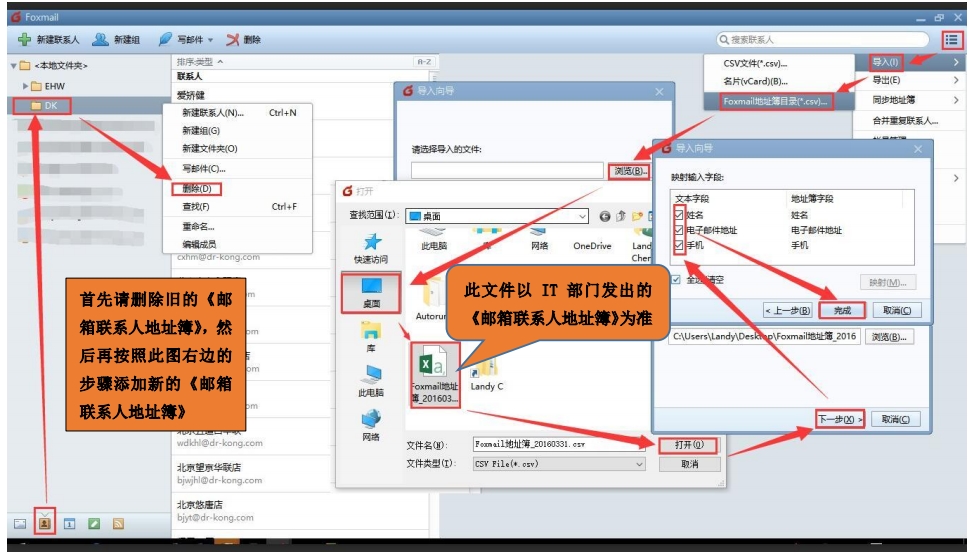This screenshot has height=554, width=969.
Task: Open the main menu list icon at top right
Action: 952,40
